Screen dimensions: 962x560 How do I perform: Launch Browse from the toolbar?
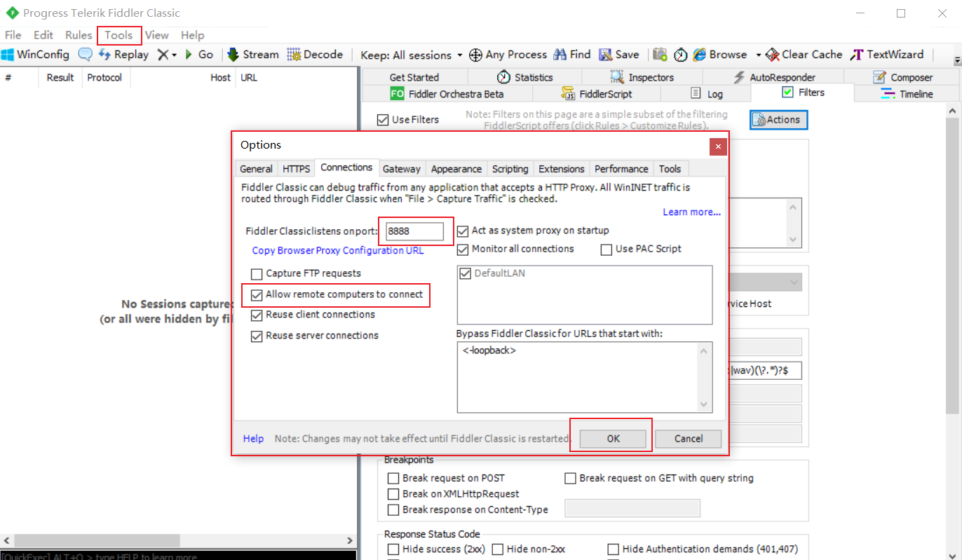[720, 55]
